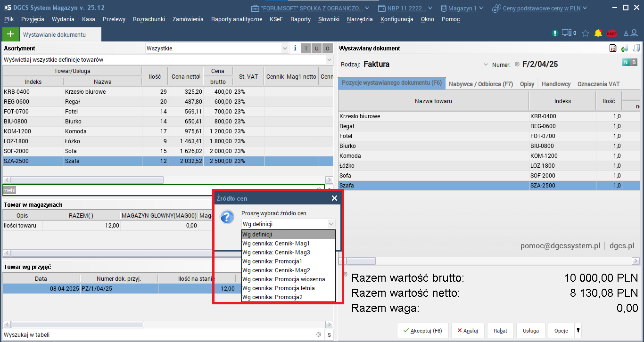Expand the NBP bank account selector

point(429,8)
